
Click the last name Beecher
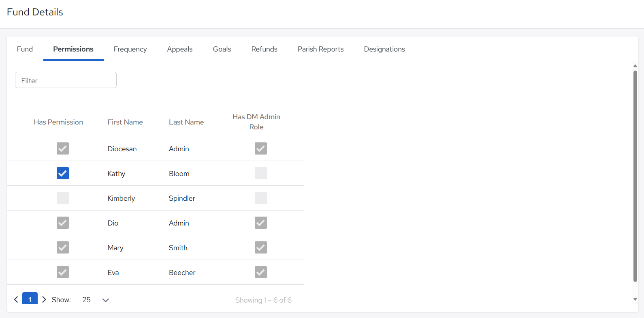pos(182,273)
